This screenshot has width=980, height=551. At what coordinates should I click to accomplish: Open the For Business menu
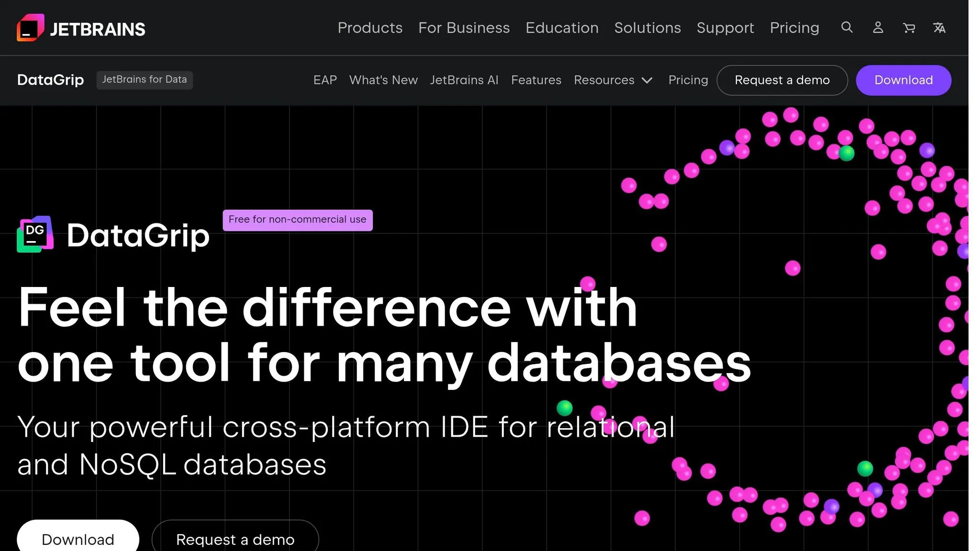point(464,28)
